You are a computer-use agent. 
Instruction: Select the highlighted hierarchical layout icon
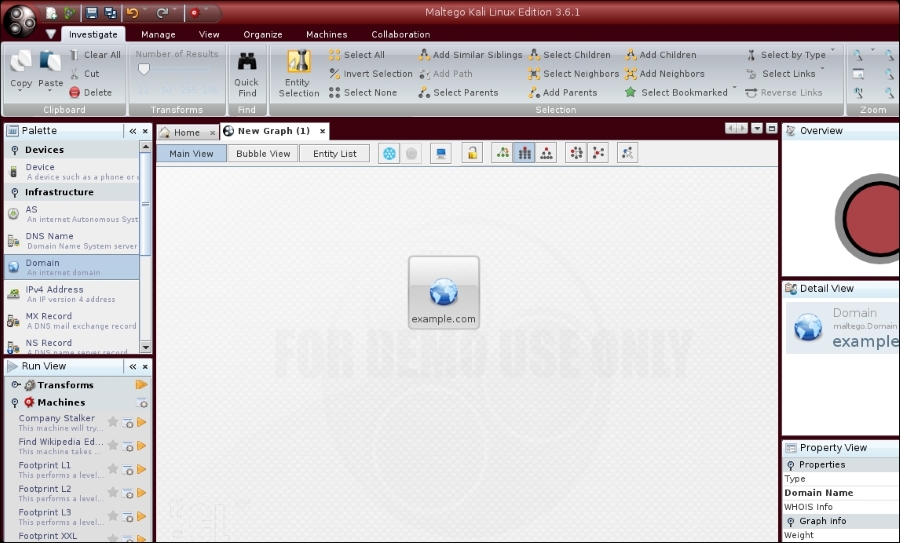click(525, 153)
